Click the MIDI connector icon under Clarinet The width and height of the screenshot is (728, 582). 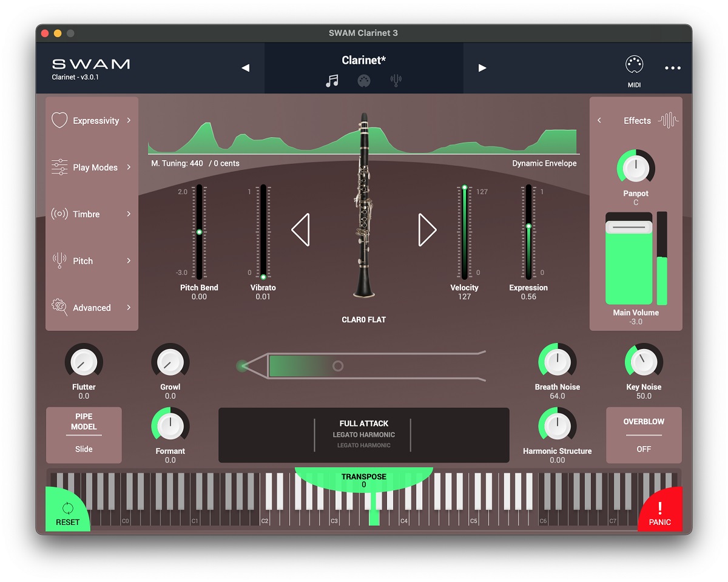coord(364,81)
